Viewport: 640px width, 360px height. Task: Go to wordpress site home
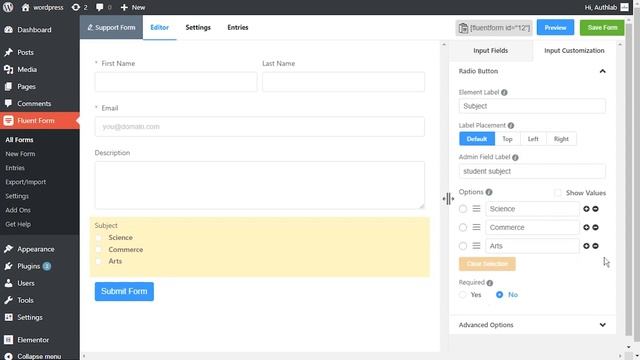tap(42, 7)
